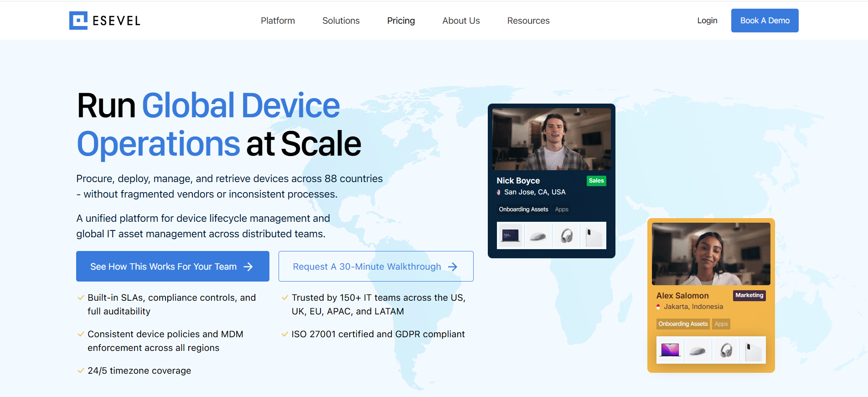868x397 pixels.
Task: Open the Solutions menu
Action: 341,21
